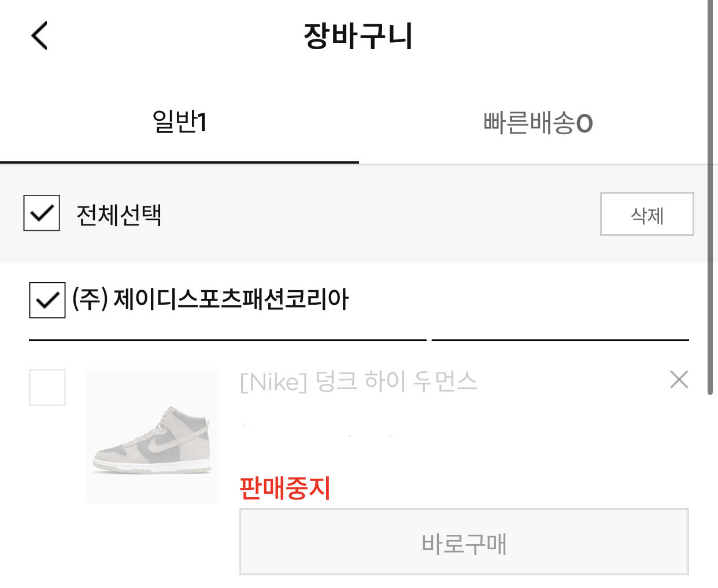The width and height of the screenshot is (718, 588).
Task: Click the faded option text below the product name
Action: (318, 431)
